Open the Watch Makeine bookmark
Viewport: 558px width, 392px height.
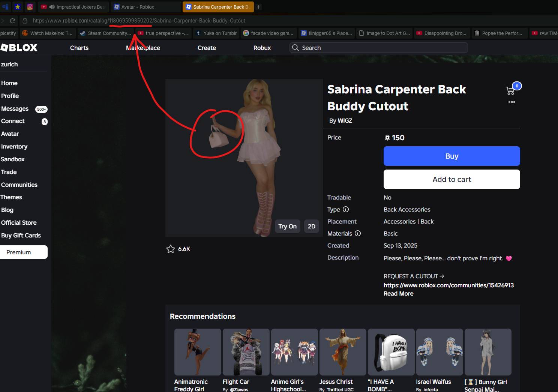coord(48,33)
